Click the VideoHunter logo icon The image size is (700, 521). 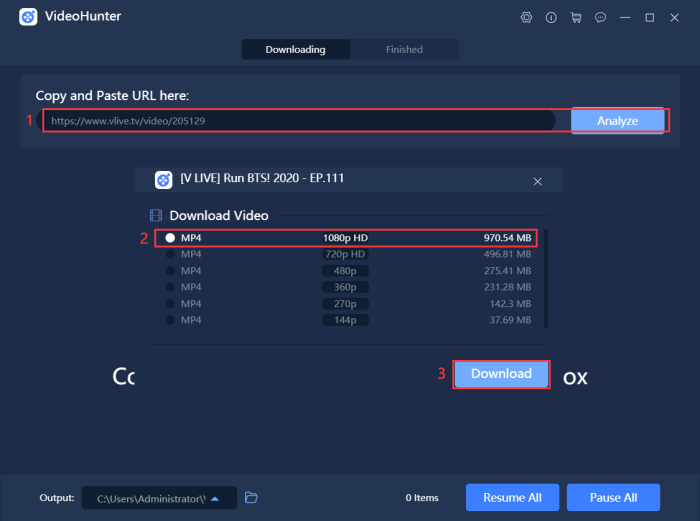(28, 17)
